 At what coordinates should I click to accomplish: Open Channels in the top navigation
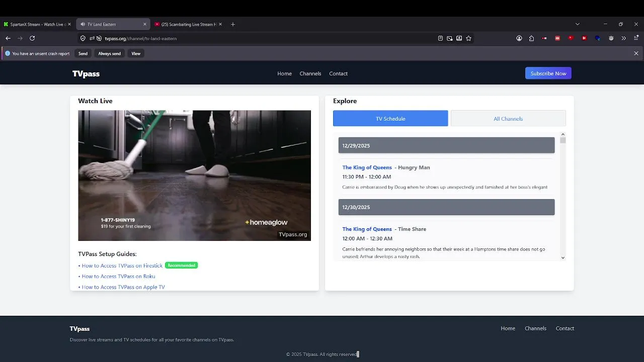[310, 73]
